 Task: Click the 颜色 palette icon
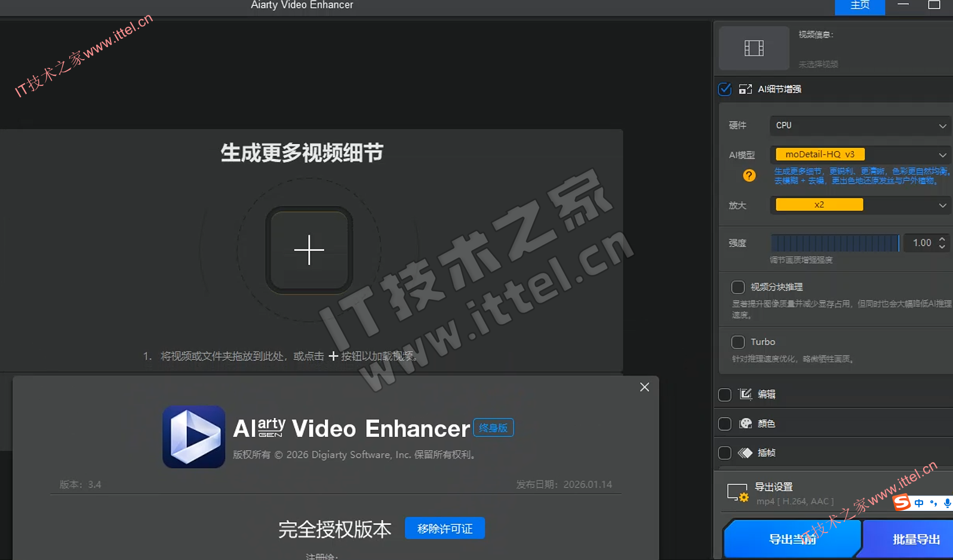point(745,423)
